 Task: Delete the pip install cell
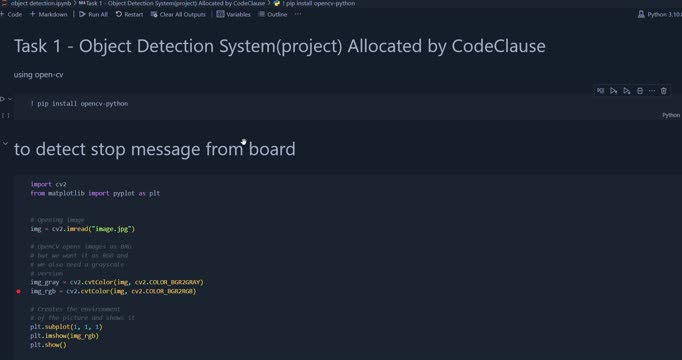[x=663, y=91]
